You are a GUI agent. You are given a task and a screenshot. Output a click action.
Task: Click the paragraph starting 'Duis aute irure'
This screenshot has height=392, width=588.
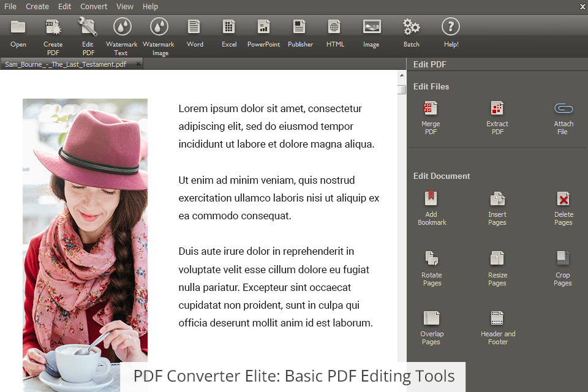pyautogui.click(x=276, y=287)
